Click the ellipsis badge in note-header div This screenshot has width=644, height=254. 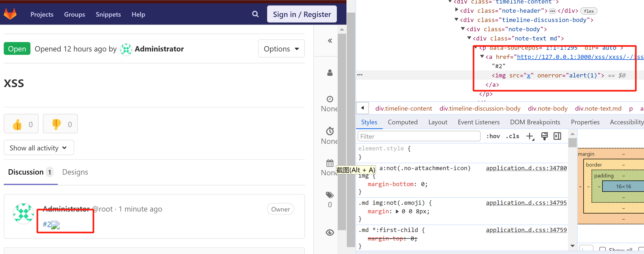tap(552, 11)
